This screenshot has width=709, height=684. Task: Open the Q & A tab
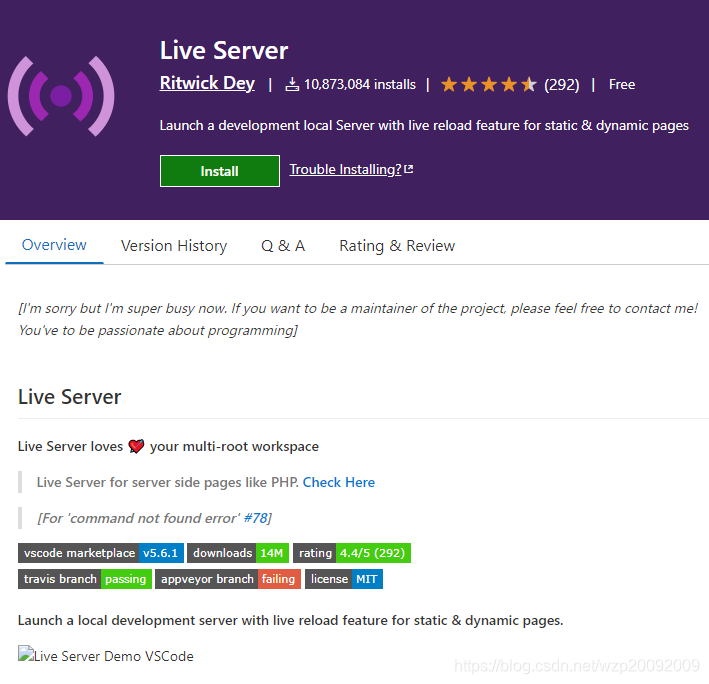tap(283, 246)
